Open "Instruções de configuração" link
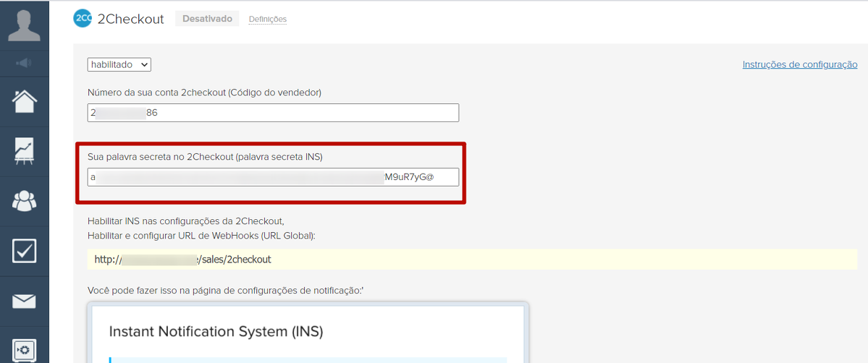Viewport: 868px width, 363px height. point(799,64)
